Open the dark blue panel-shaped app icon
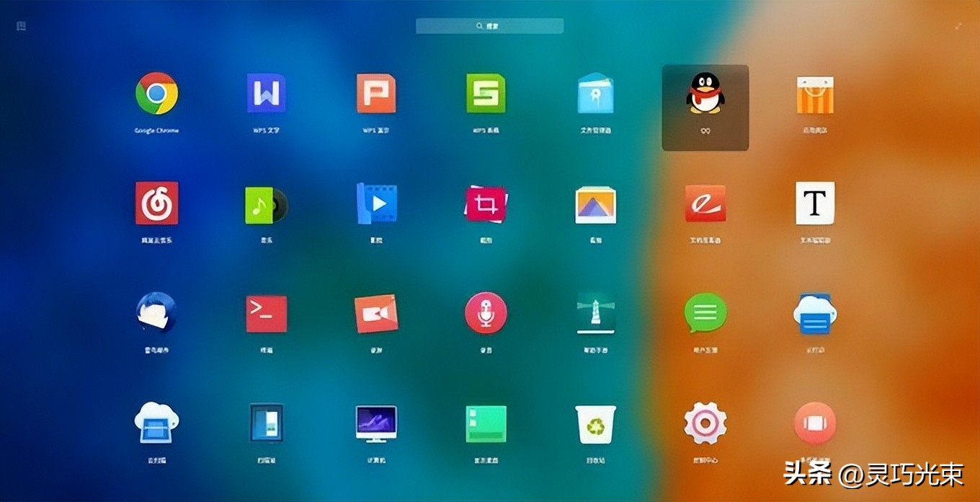 point(266,423)
